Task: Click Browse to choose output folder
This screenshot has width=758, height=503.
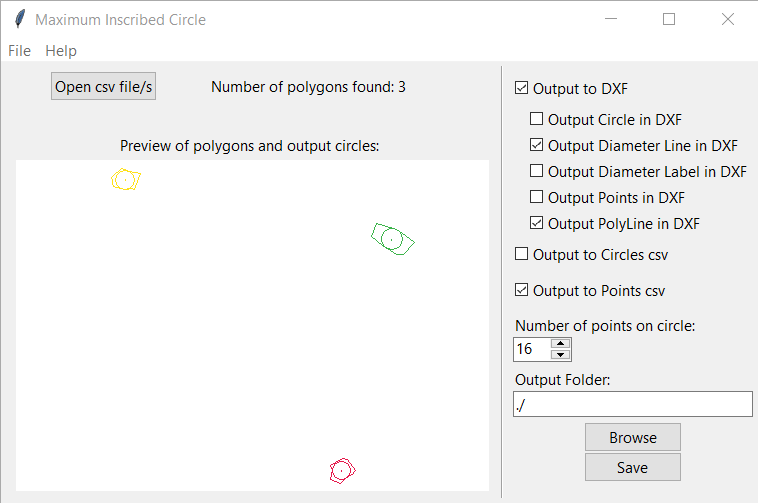Action: click(632, 437)
